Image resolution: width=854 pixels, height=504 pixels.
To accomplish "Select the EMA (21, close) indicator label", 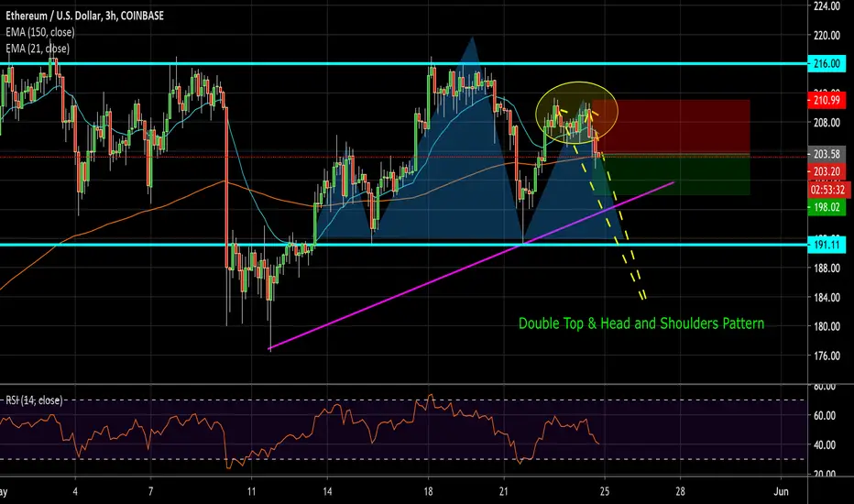I will [x=38, y=49].
